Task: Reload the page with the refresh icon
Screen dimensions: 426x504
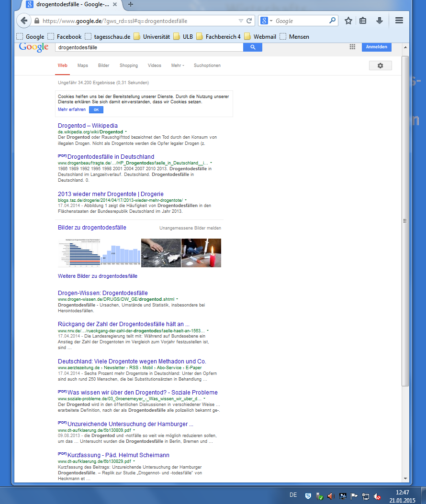Action: [x=249, y=21]
